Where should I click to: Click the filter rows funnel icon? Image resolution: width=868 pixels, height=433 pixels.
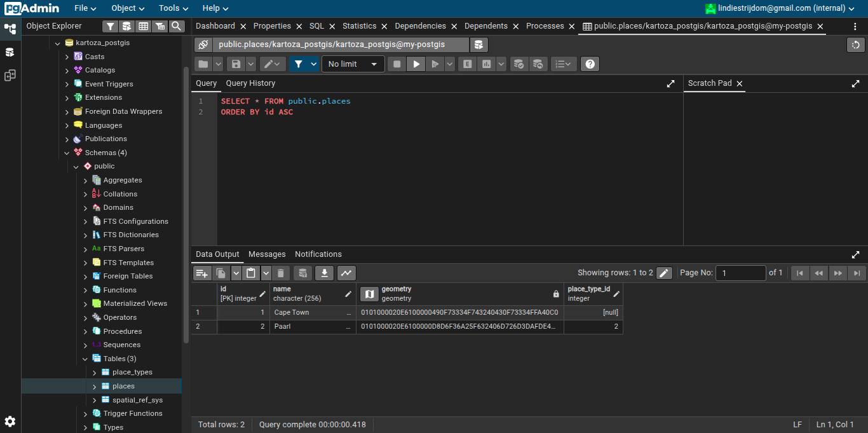click(x=297, y=64)
